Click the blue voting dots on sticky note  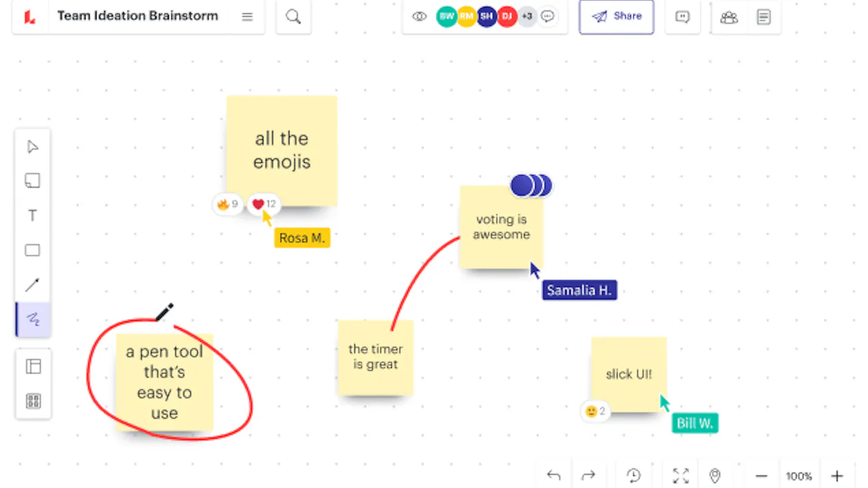click(x=530, y=185)
